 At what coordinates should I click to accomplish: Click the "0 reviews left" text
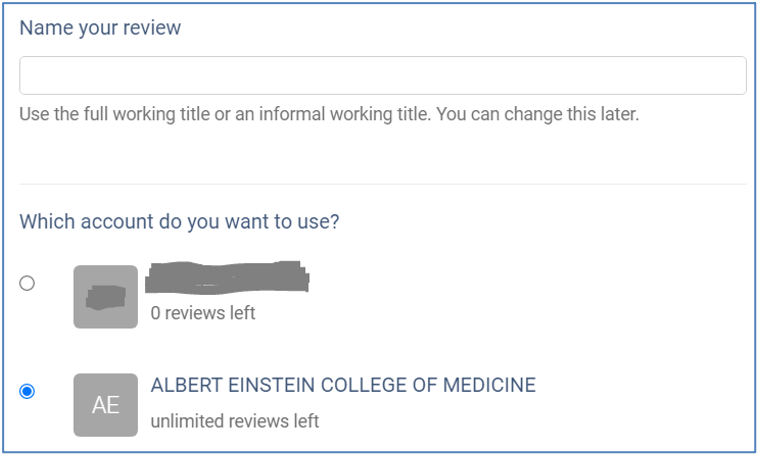click(203, 313)
